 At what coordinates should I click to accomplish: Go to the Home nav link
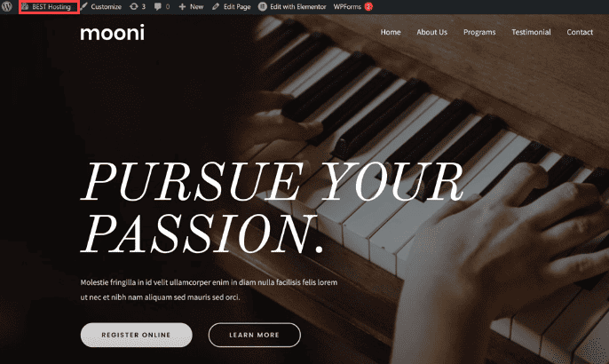coord(391,32)
